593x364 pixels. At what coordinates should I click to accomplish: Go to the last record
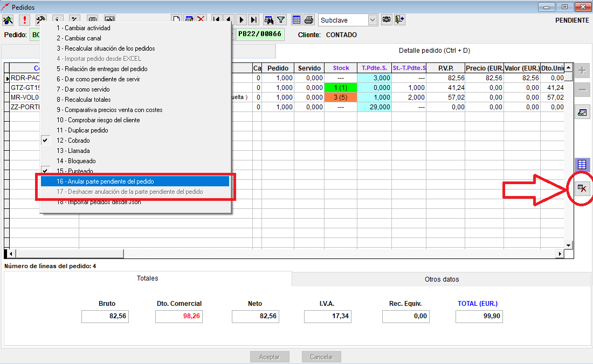[254, 19]
